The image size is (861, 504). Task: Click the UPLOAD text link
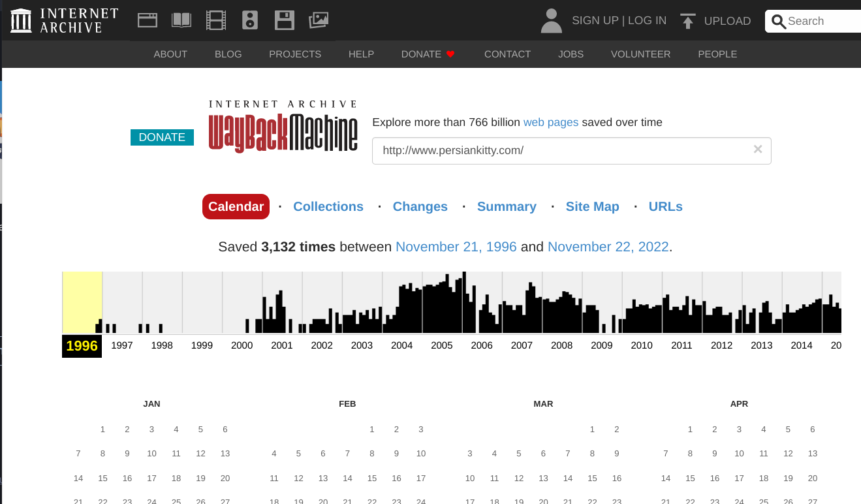pos(727,21)
